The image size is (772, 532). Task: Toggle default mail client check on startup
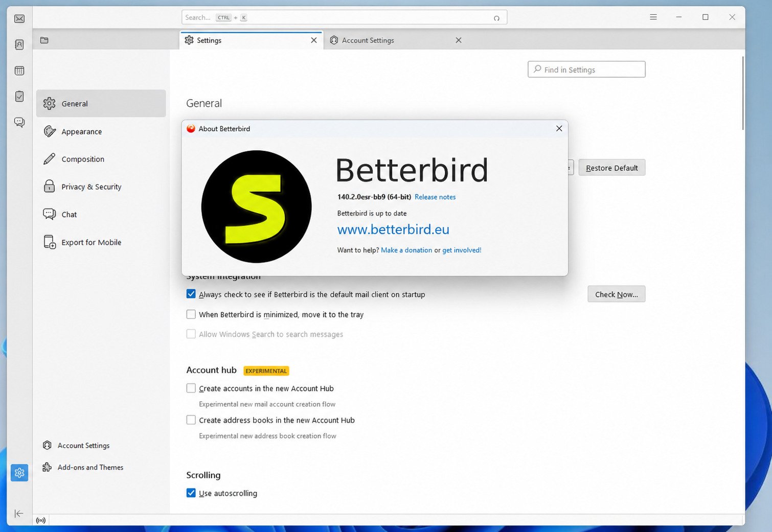tap(191, 294)
